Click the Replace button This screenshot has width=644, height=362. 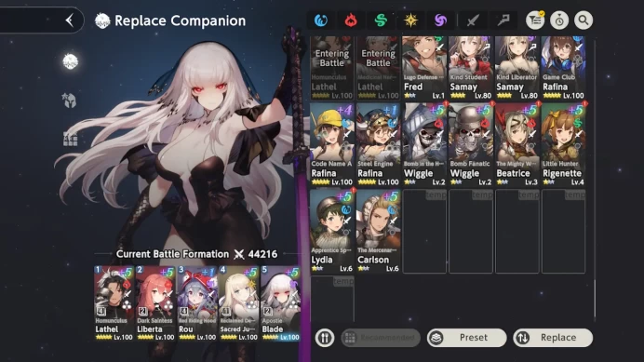pos(553,338)
